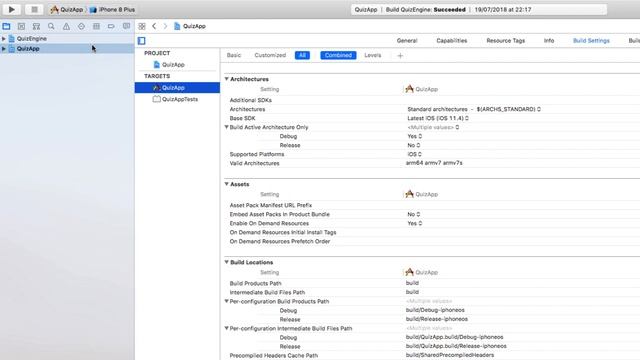This screenshot has width=640, height=360.
Task: Change Debug Build Active Architecture value
Action: [x=414, y=136]
